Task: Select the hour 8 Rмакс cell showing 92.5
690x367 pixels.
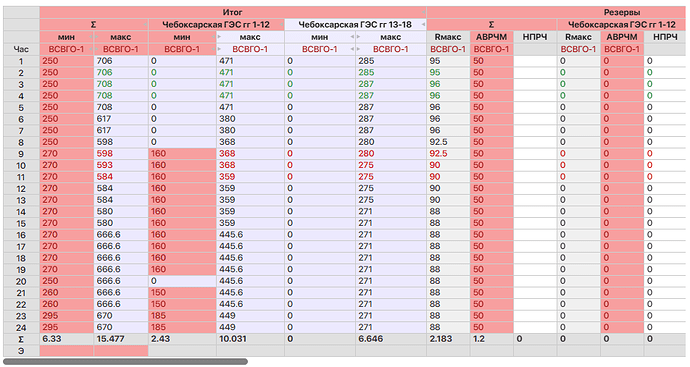Action: pos(448,142)
